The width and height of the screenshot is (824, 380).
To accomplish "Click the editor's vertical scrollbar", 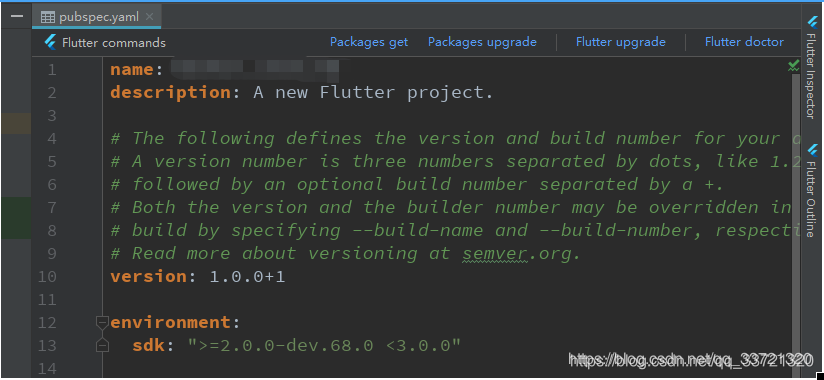I will click(x=795, y=221).
